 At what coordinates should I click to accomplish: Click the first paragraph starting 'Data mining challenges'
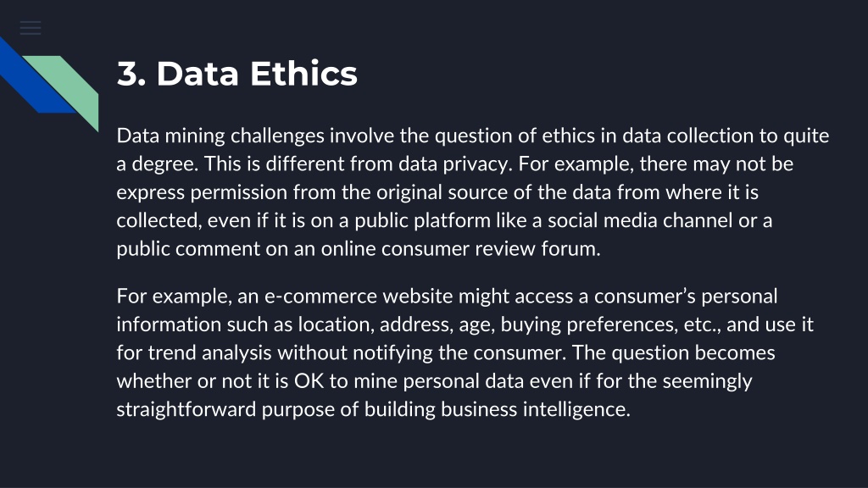(473, 192)
